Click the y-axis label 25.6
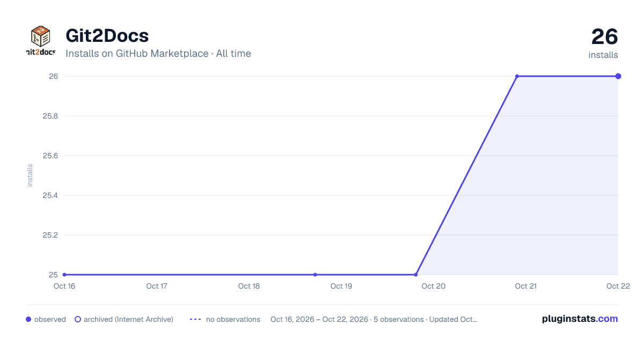 [x=50, y=156]
